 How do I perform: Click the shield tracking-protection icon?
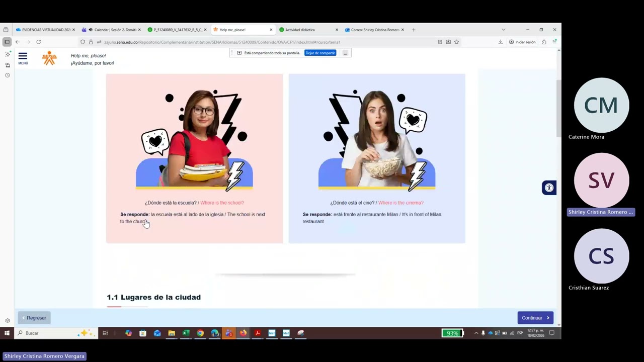[x=83, y=42]
